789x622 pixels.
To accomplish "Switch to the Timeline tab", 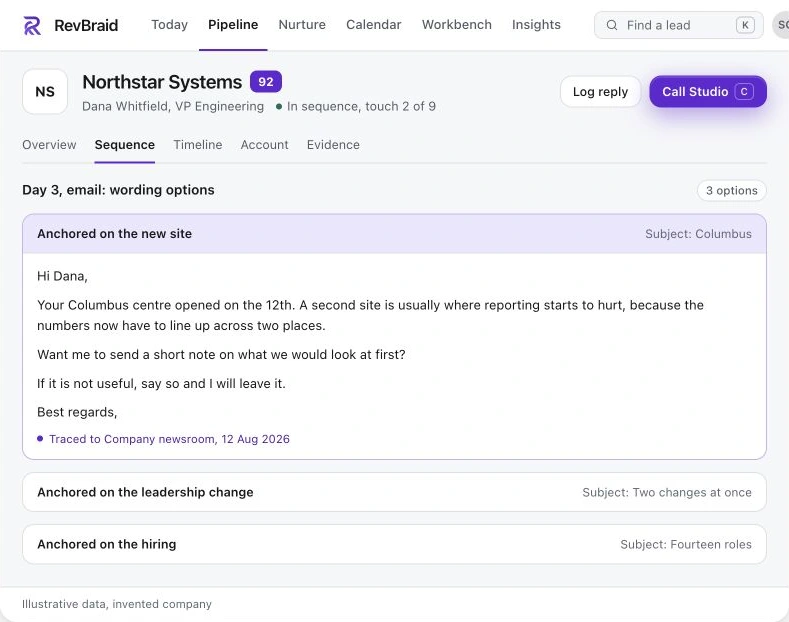I will pos(198,145).
